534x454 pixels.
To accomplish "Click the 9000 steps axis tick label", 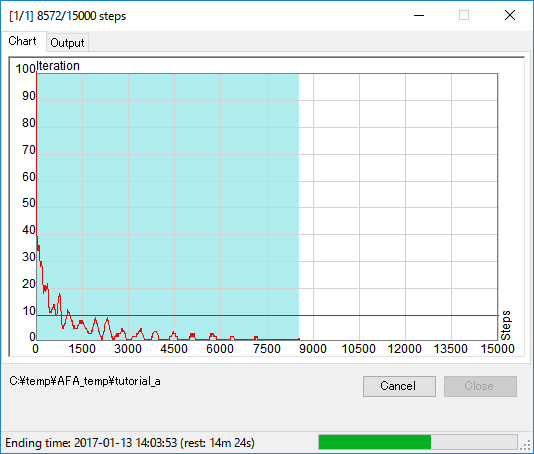I will coord(313,349).
